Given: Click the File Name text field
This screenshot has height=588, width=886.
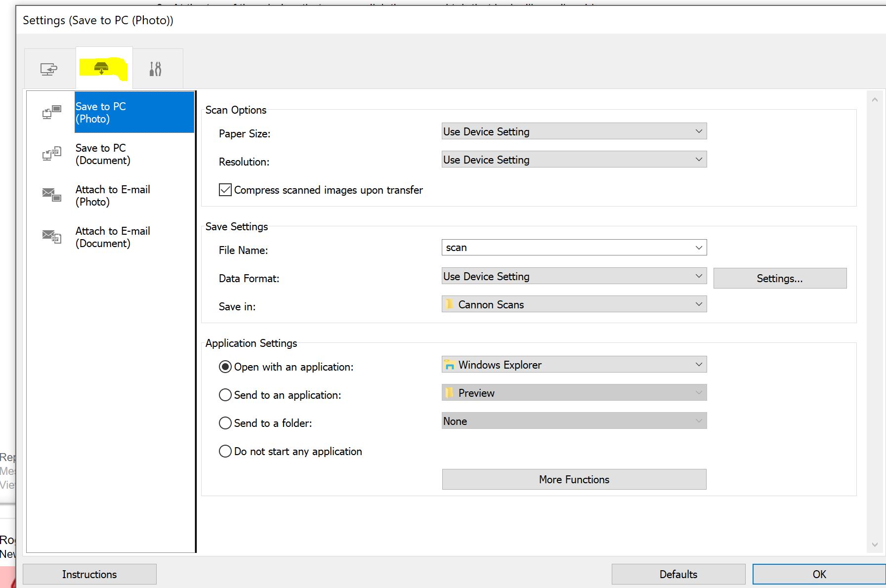Looking at the screenshot, I should [x=566, y=248].
